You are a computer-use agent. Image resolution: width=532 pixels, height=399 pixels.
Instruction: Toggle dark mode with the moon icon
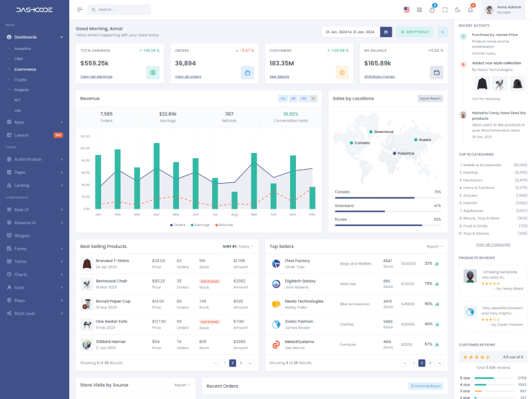(458, 10)
